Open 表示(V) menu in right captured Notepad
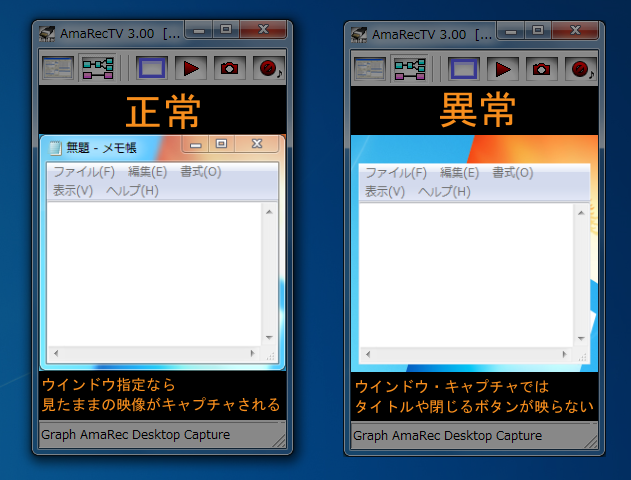This screenshot has width=631, height=480. 385,192
